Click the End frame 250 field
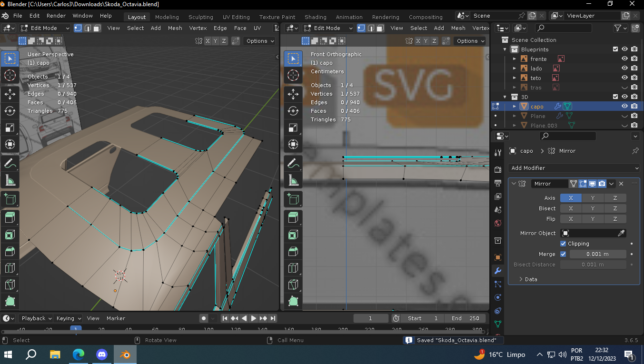644x364 pixels. [465, 318]
